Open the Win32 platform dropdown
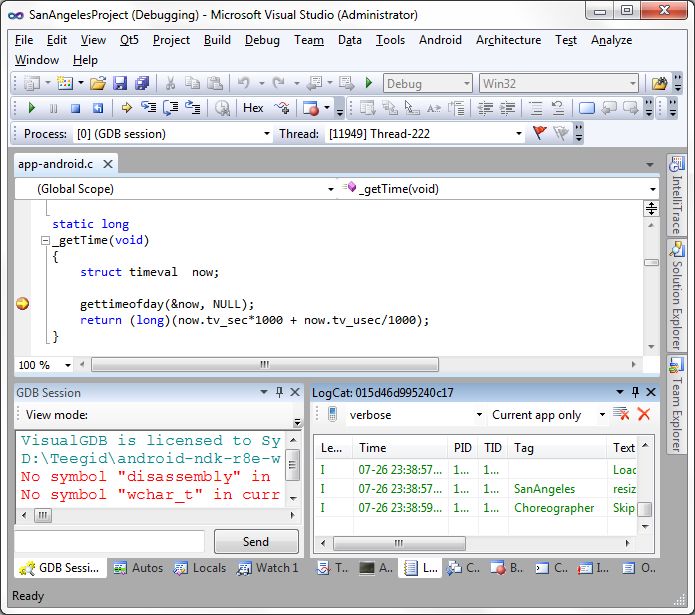Image resolution: width=695 pixels, height=615 pixels. pos(633,83)
